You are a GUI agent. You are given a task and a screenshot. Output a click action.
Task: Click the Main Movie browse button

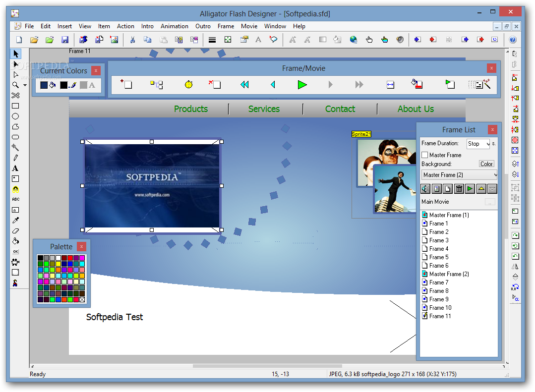click(490, 202)
